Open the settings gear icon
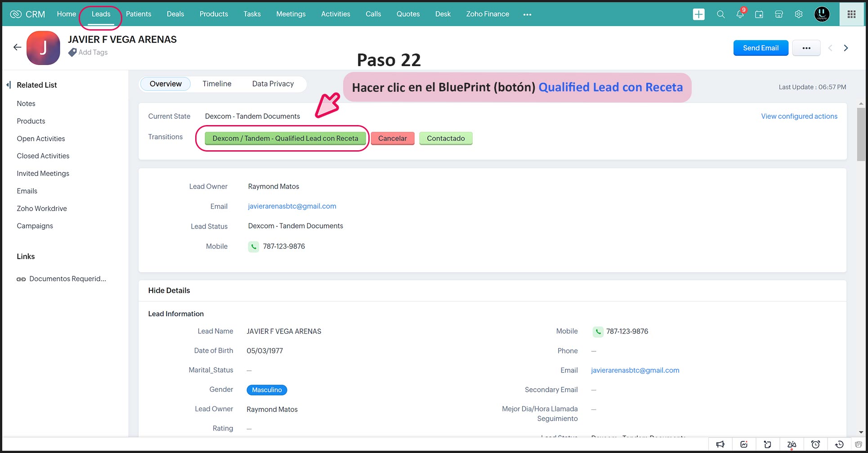The height and width of the screenshot is (453, 868). coord(799,14)
